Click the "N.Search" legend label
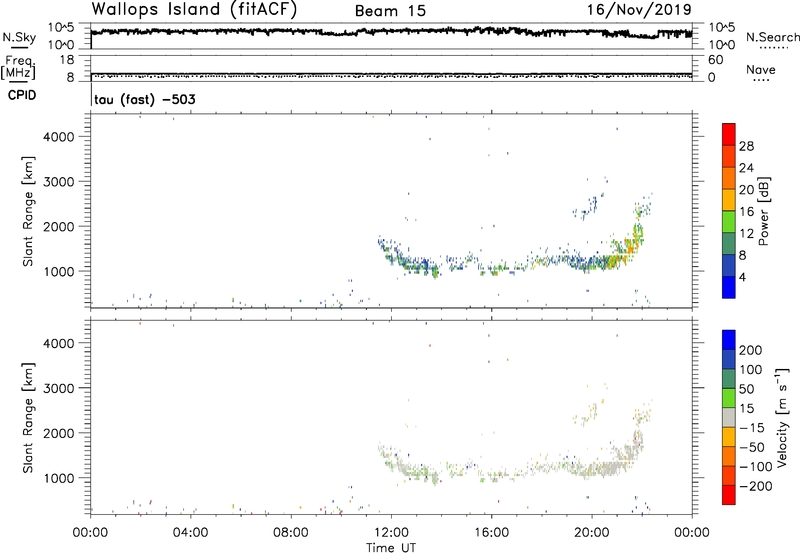800x554 pixels. click(x=772, y=37)
